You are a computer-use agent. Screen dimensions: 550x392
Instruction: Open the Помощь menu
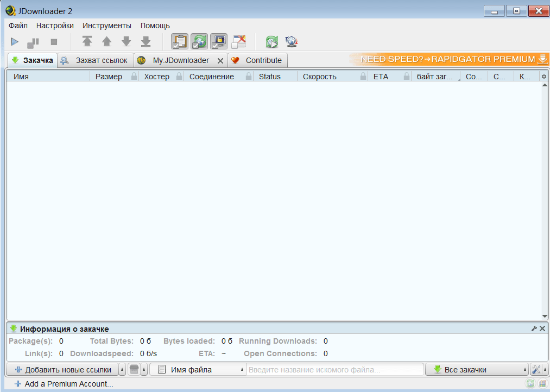pos(155,26)
